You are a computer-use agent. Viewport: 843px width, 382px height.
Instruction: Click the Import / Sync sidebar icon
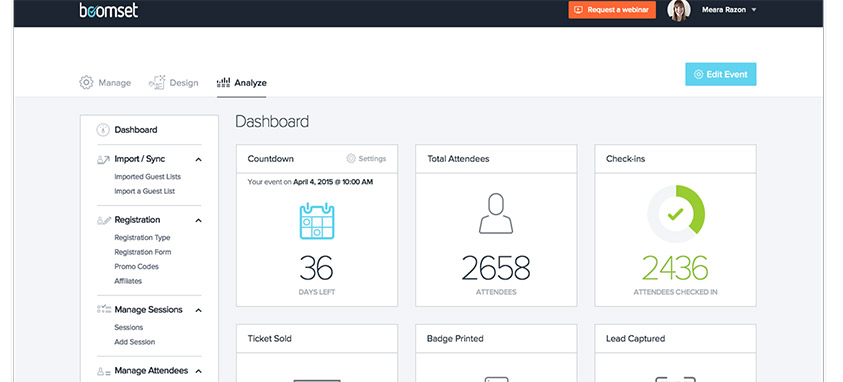[x=103, y=160]
